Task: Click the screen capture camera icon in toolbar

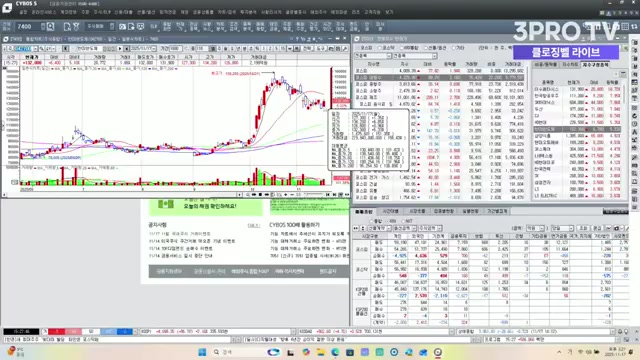Action: click(122, 27)
